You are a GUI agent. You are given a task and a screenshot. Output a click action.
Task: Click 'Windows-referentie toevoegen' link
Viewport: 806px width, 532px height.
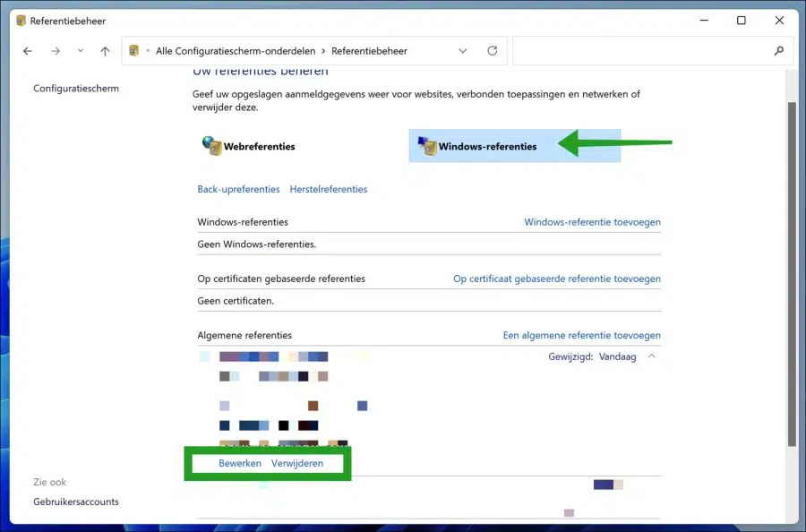click(592, 222)
